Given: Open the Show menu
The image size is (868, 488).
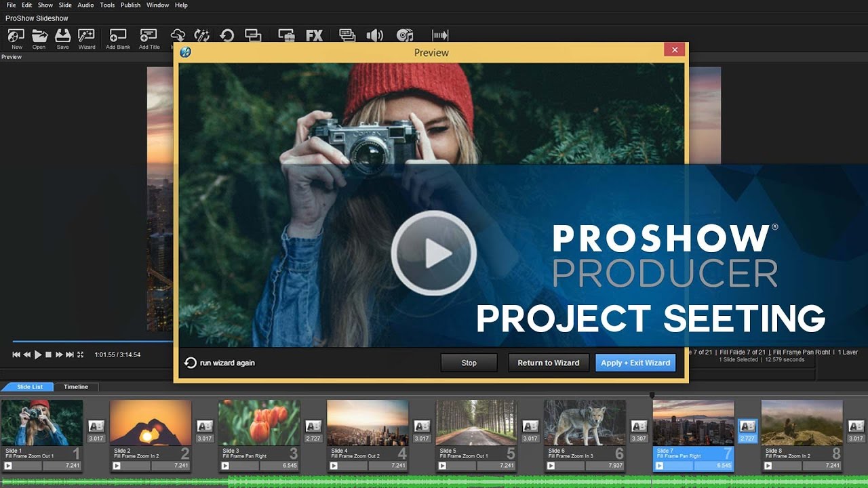Looking at the screenshot, I should [45, 5].
